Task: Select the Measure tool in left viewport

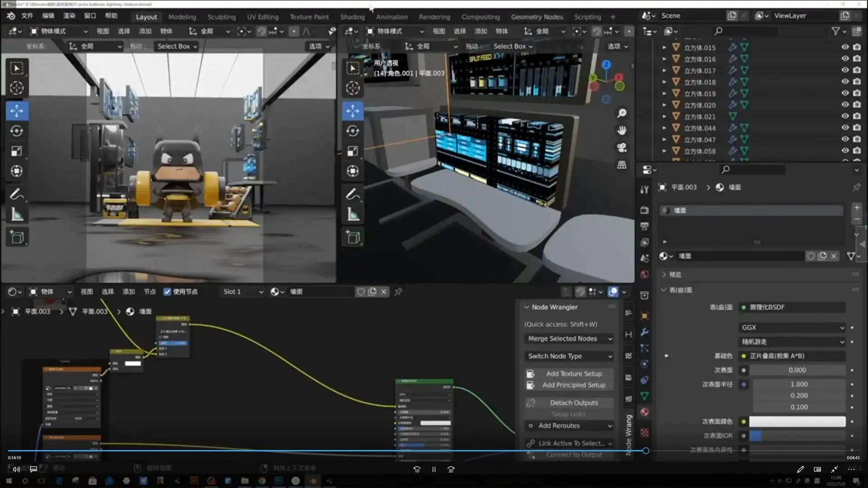Action: [17, 215]
